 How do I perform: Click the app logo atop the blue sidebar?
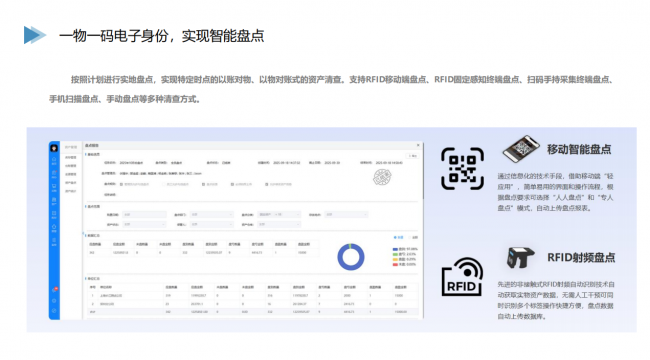[54, 147]
